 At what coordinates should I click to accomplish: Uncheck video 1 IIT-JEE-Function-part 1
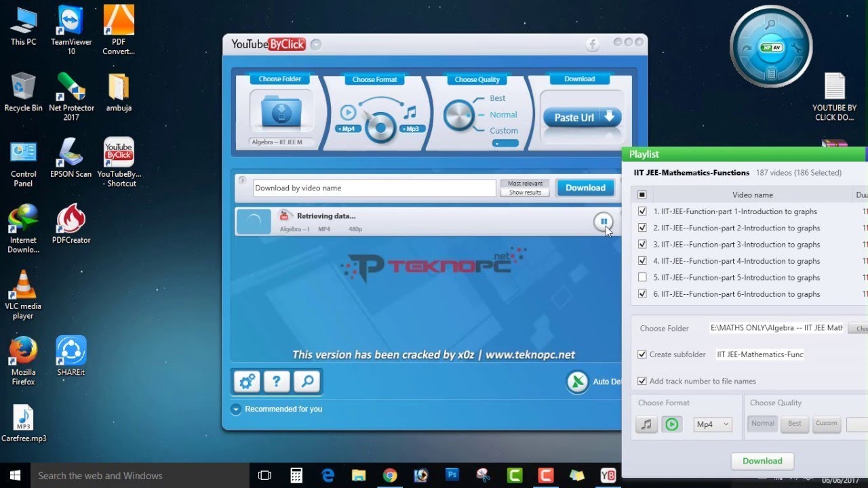(x=642, y=211)
